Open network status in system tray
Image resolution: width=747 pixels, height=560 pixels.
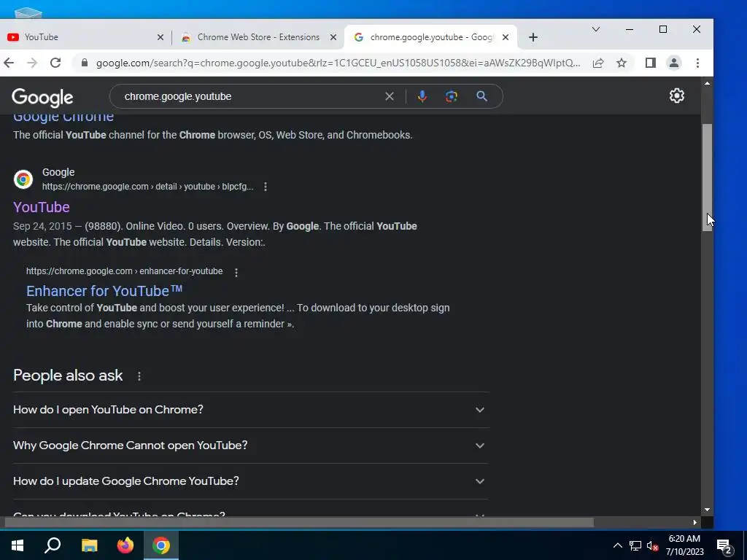click(x=635, y=545)
